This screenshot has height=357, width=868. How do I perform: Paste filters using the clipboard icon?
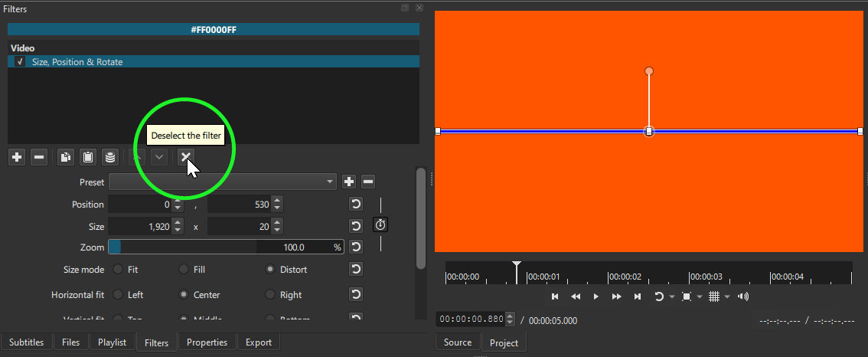(x=88, y=157)
